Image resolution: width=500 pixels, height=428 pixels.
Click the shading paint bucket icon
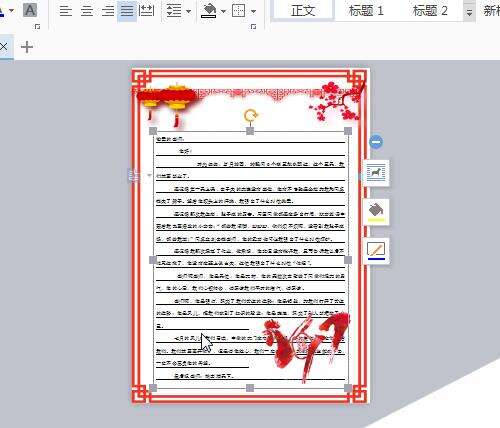[x=209, y=11]
